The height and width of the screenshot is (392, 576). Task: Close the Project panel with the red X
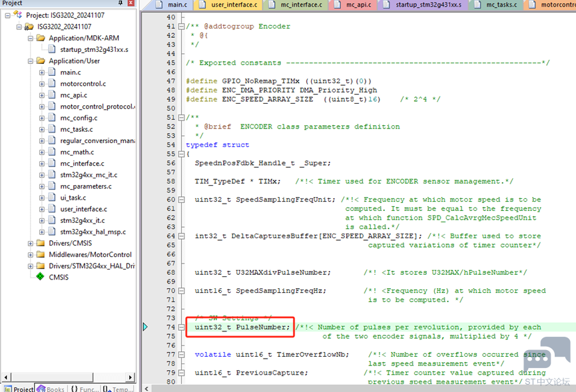[x=131, y=3]
